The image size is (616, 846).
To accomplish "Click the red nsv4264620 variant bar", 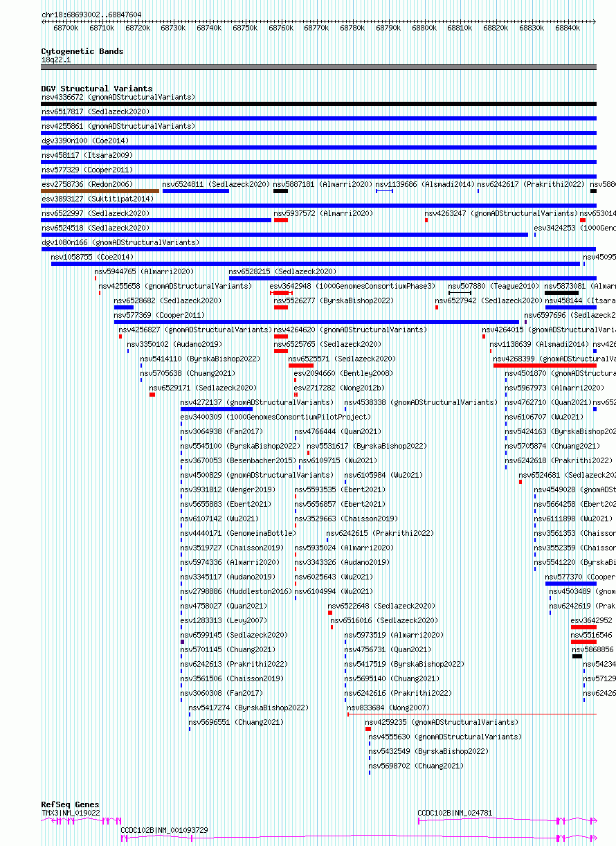I will point(280,336).
